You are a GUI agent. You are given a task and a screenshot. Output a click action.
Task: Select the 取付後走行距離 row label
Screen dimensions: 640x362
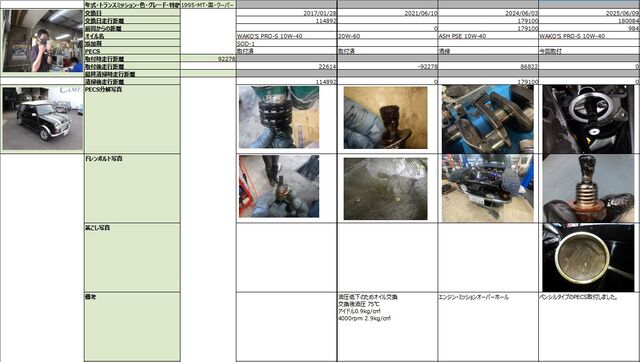132,66
